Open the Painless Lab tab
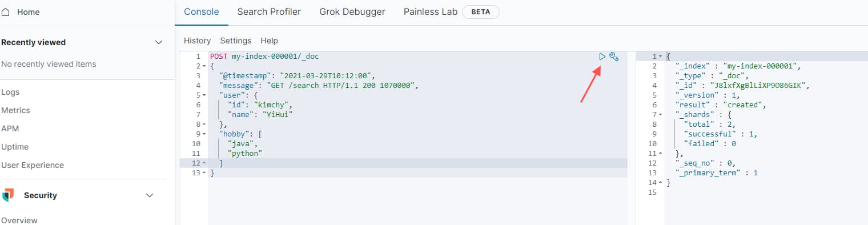Image resolution: width=868 pixels, height=225 pixels. (x=430, y=12)
